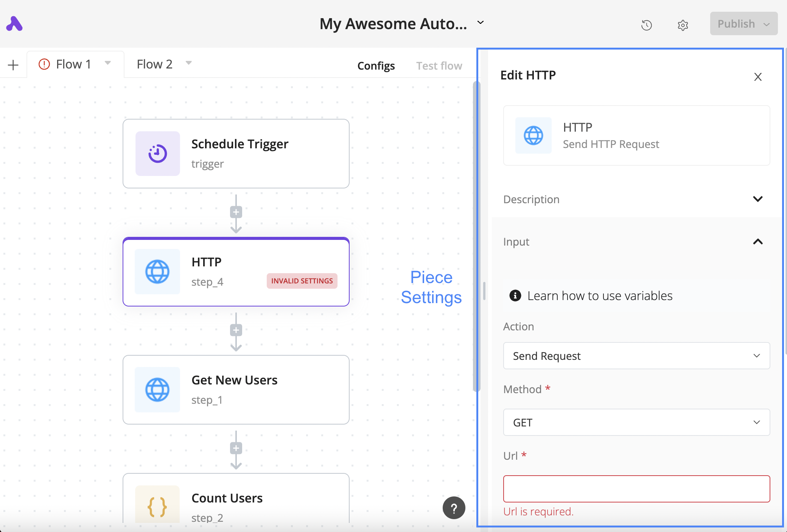Select the Schedule Trigger step icon

157,154
